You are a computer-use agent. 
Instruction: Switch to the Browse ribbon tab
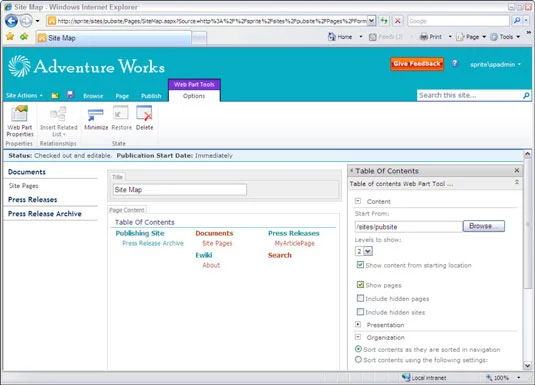(93, 96)
